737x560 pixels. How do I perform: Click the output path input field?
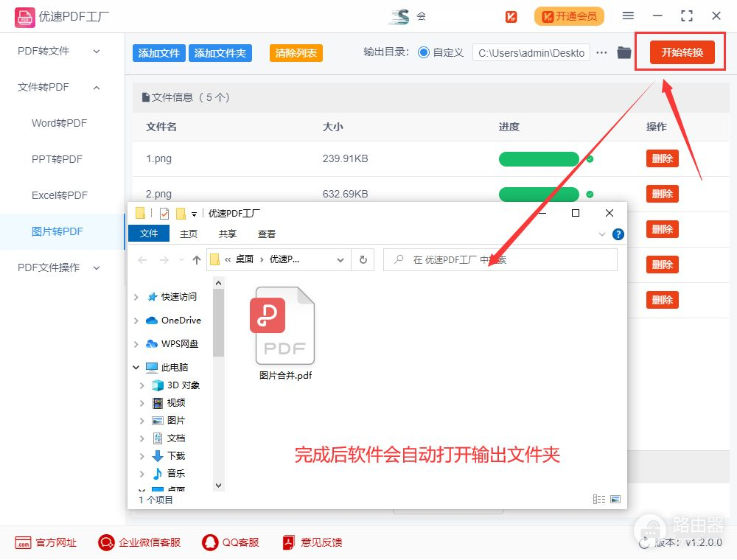pos(531,52)
